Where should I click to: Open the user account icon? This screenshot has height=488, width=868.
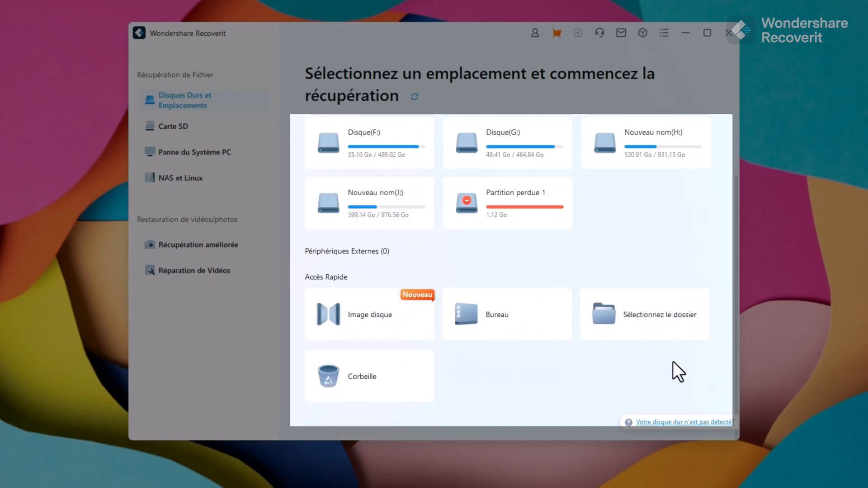pos(535,33)
